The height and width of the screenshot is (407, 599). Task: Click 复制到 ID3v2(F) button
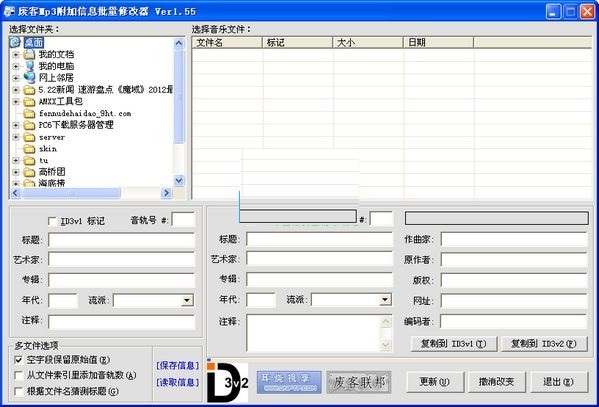[544, 344]
